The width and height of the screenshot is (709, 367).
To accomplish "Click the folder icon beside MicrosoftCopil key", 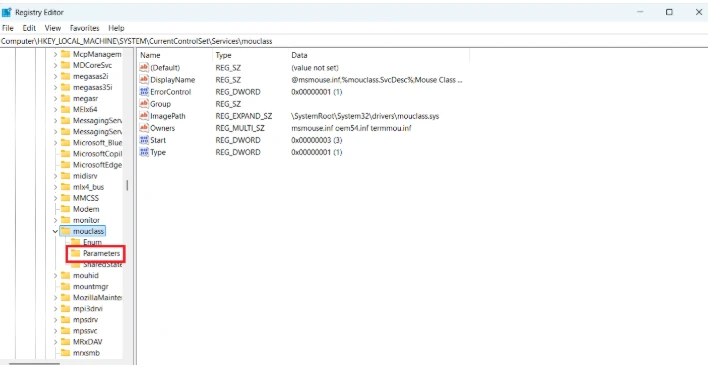I will pyautogui.click(x=66, y=154).
